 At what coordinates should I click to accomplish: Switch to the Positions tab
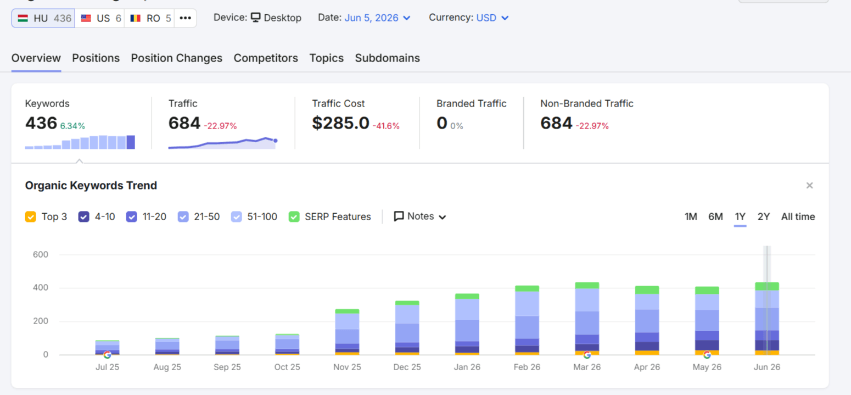click(96, 58)
